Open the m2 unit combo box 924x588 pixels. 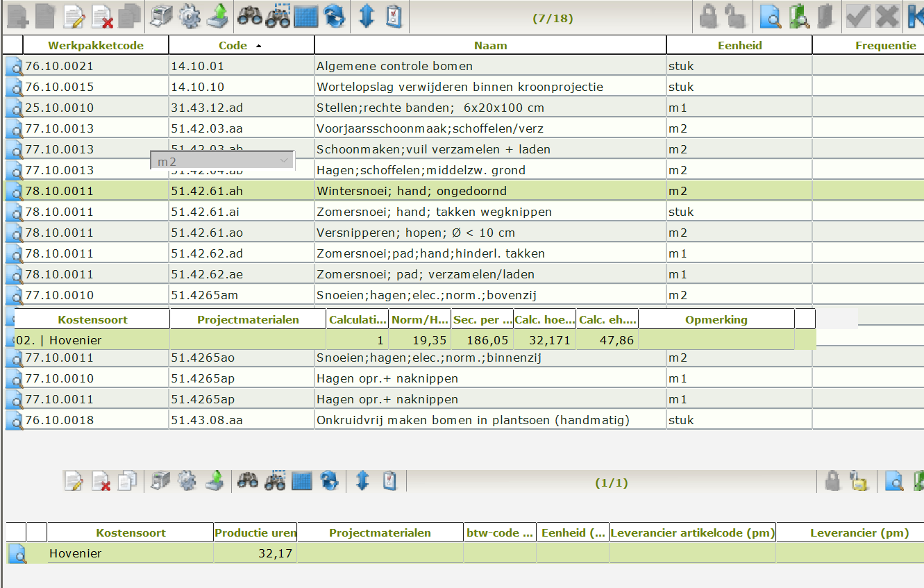(x=222, y=161)
